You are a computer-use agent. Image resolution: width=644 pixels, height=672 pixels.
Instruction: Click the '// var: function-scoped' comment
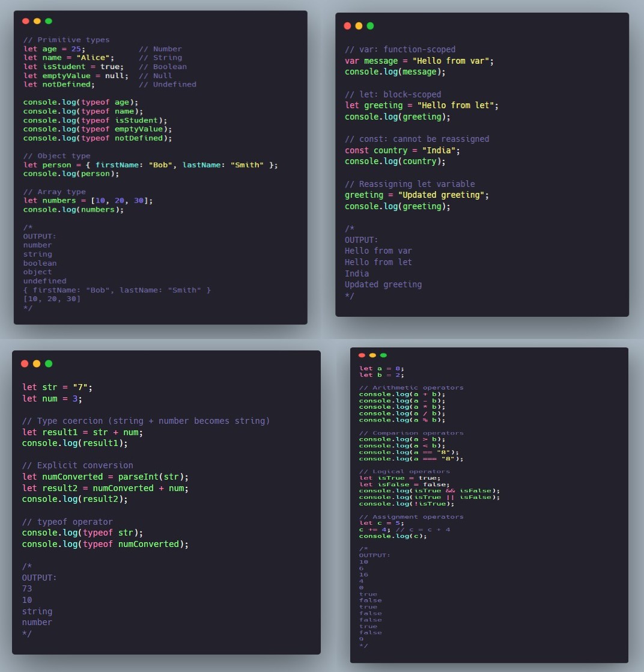tap(400, 50)
